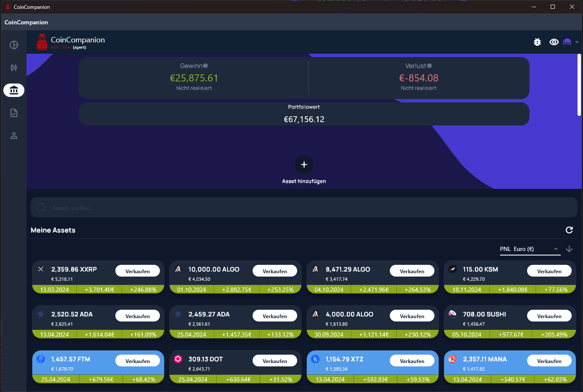Screen dimensions: 583x392
Task: Click the vertical scrollbar on the right
Action: 579,84
